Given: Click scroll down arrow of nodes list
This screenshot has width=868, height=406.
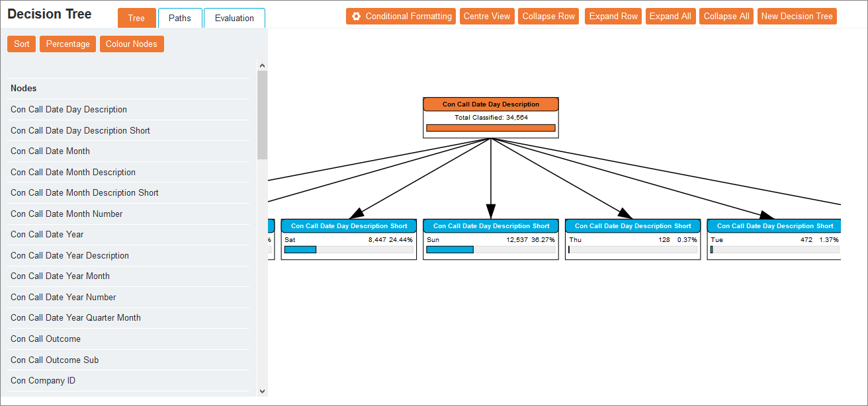Looking at the screenshot, I should [262, 391].
